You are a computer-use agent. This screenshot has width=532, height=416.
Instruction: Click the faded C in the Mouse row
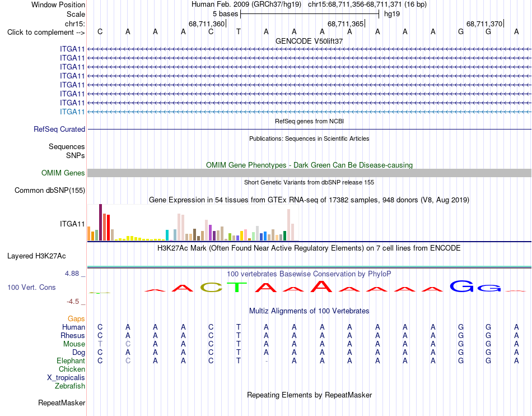128,344
